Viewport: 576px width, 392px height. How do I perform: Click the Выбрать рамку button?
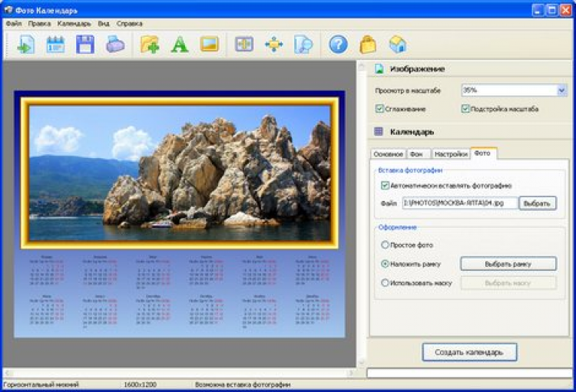pyautogui.click(x=508, y=264)
